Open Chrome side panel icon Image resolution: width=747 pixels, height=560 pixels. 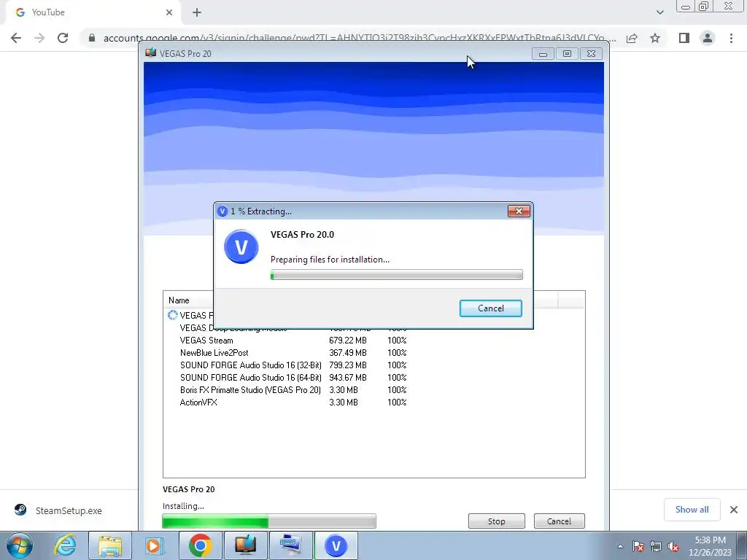click(x=684, y=38)
